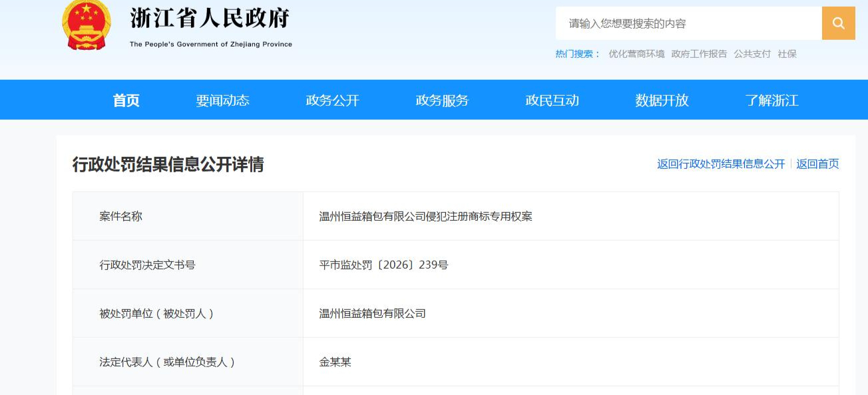Click hot search link 政府工作报告
The height and width of the screenshot is (395, 868).
(699, 54)
